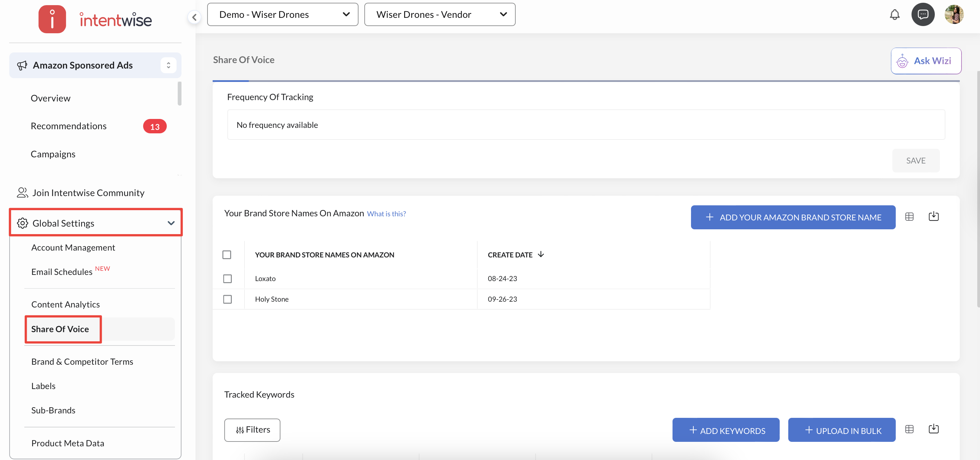
Task: Click the user profile avatar
Action: pyautogui.click(x=954, y=14)
